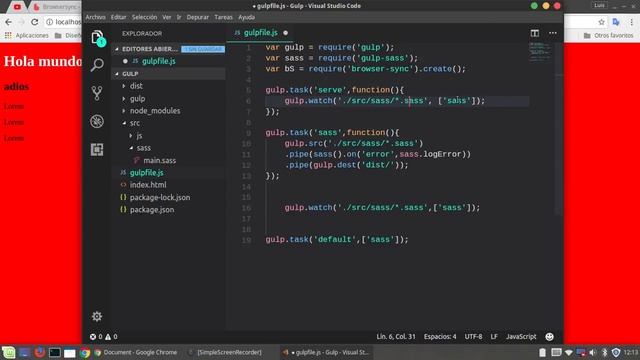Open package.json in the explorer
640x360 pixels.
click(152, 210)
